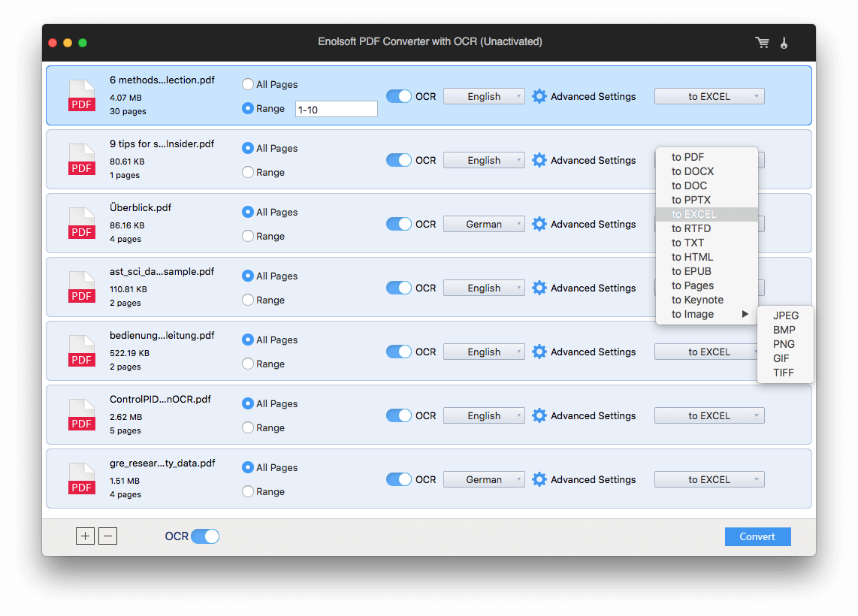This screenshot has height=616, width=858.
Task: Select PNG image format in submenu
Action: 786,344
